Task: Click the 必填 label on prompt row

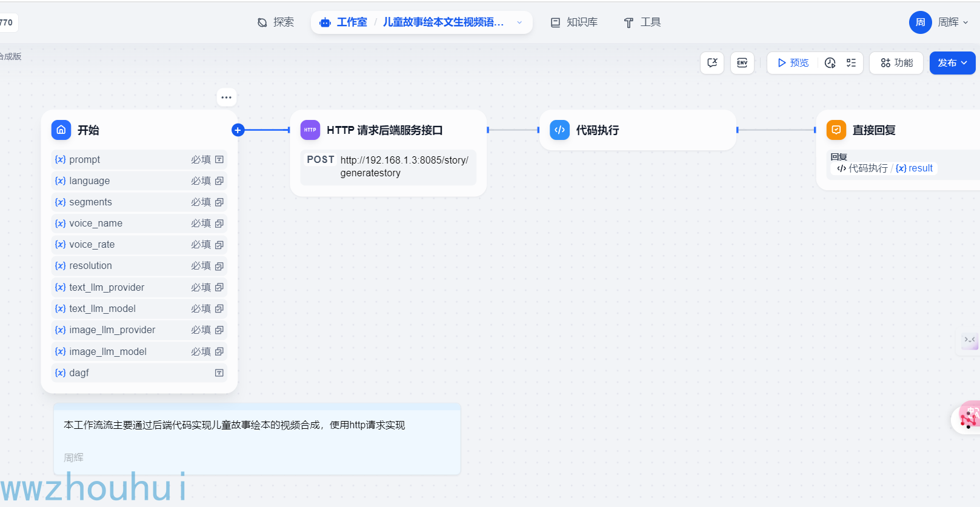Action: pos(201,160)
